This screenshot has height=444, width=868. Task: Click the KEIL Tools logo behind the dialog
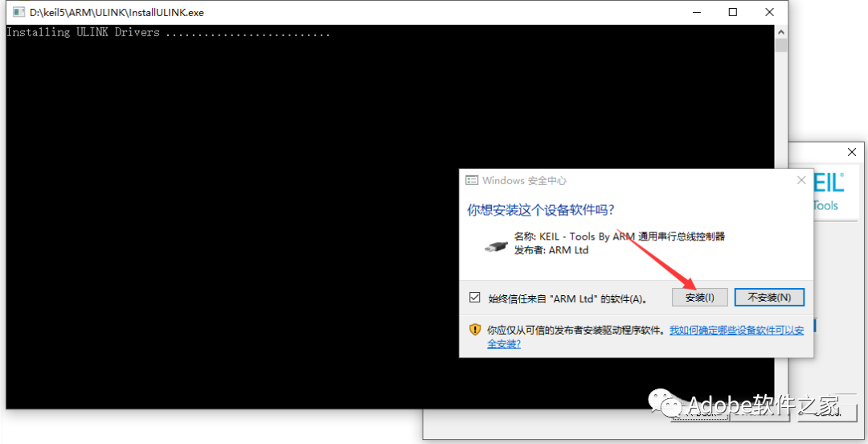826,191
